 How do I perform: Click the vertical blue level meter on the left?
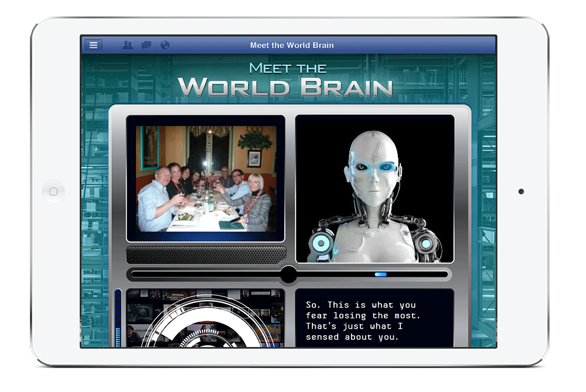119,319
